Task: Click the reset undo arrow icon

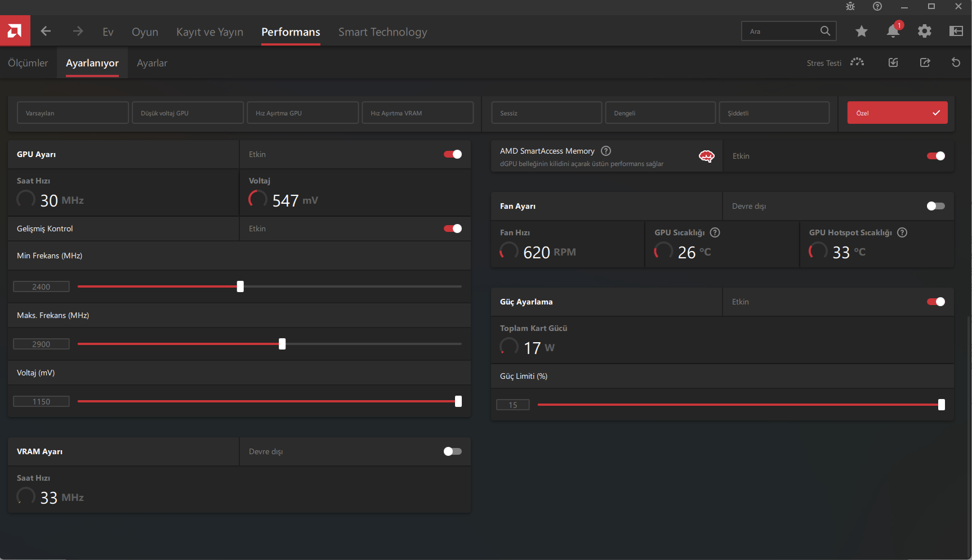Action: (x=956, y=62)
